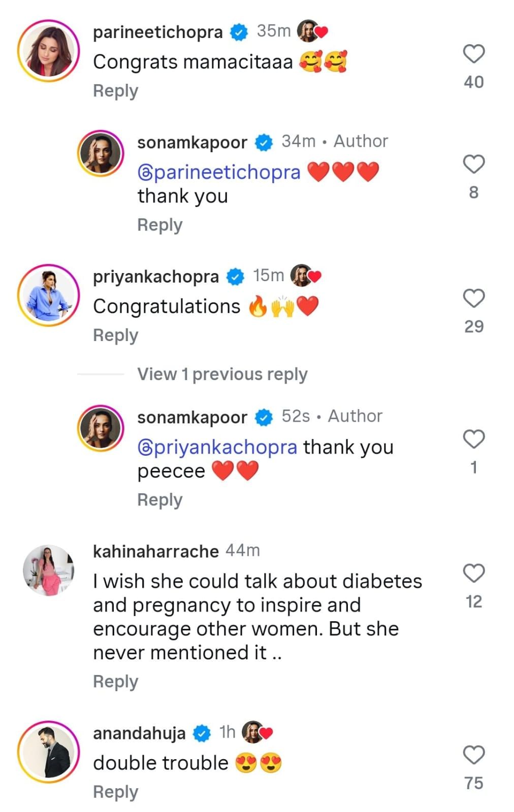
Task: Like parineetichopra's Congrats mamacitaaa comment
Action: click(x=474, y=54)
